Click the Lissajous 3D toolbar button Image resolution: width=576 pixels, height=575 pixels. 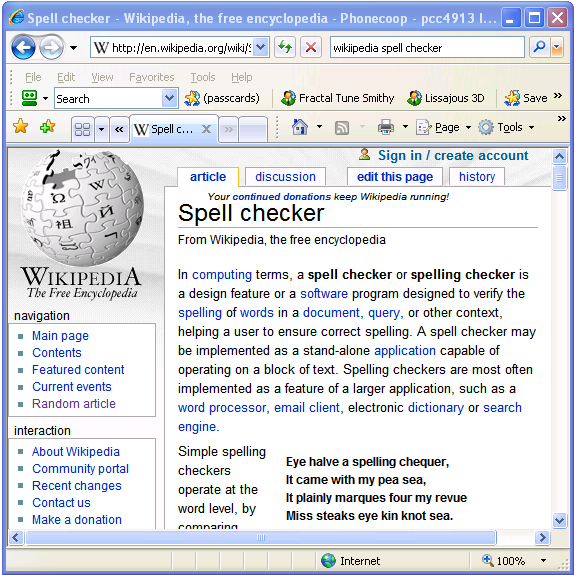coord(446,98)
